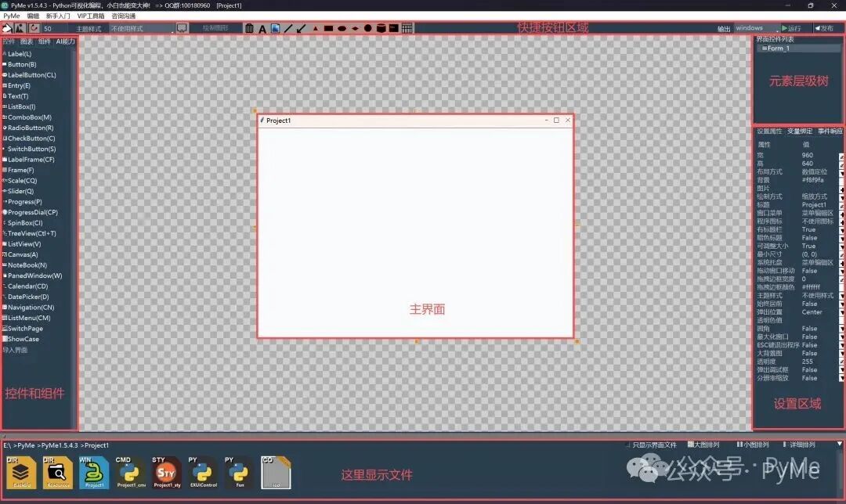The height and width of the screenshot is (504, 846).
Task: Select the text tool (A) in the toolbar
Action: 262,28
